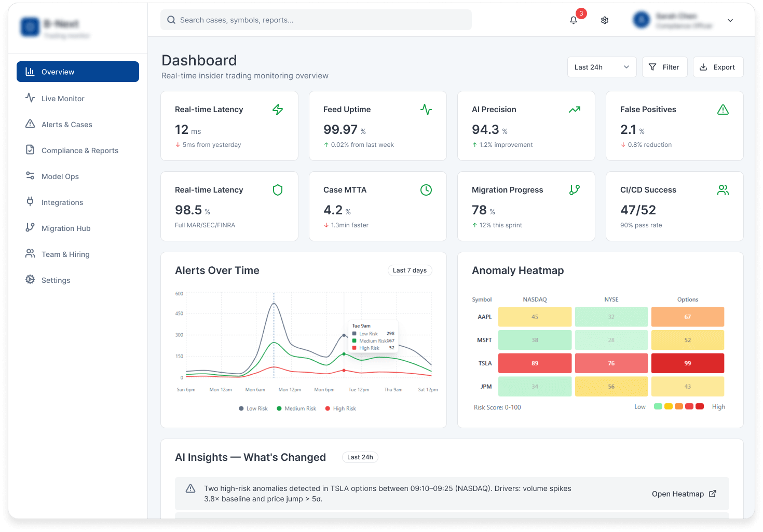Image resolution: width=763 pixels, height=532 pixels.
Task: Click the Tue 9am point on the Medium Risk line
Action: coord(344,354)
